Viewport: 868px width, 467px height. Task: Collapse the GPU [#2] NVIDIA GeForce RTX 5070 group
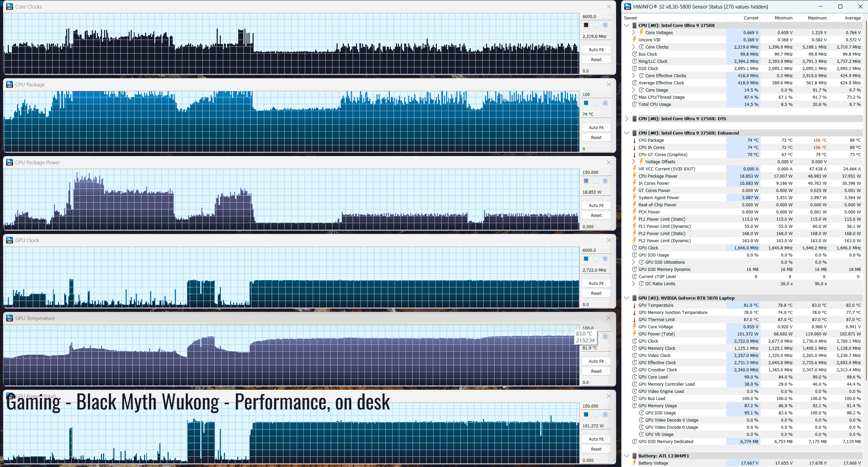pos(627,298)
